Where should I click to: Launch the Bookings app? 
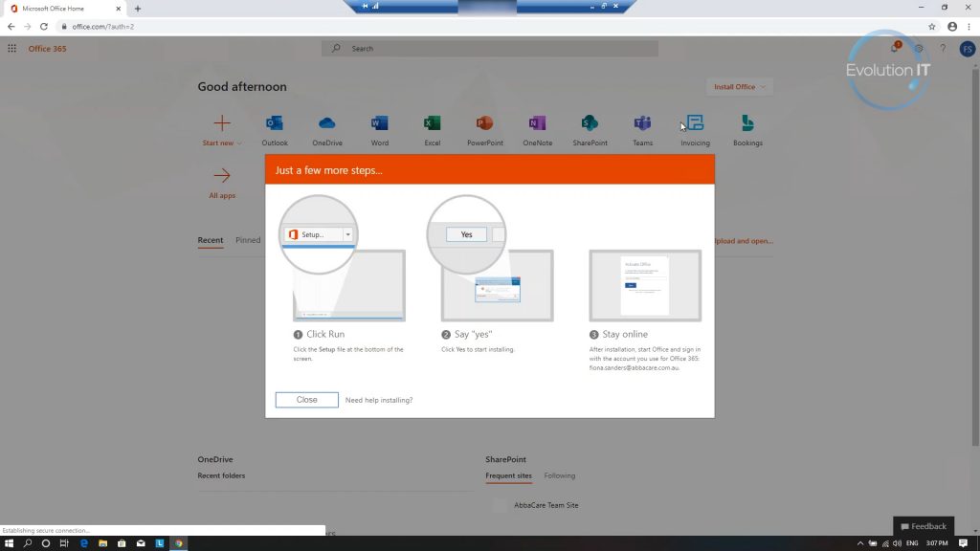[x=747, y=130]
